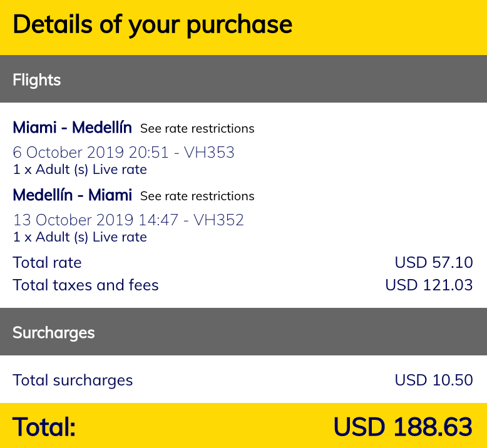Click the Flights header text
This screenshot has height=448, width=487.
tap(37, 80)
